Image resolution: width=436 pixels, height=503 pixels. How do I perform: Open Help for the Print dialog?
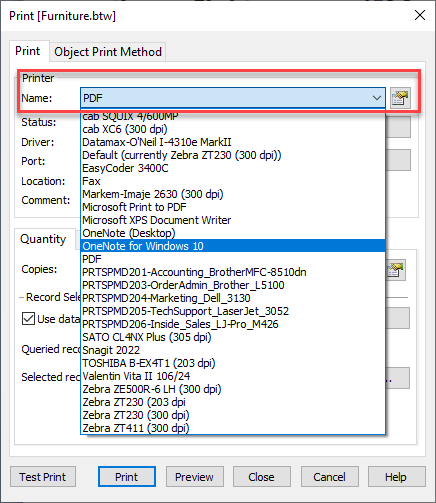(x=397, y=477)
